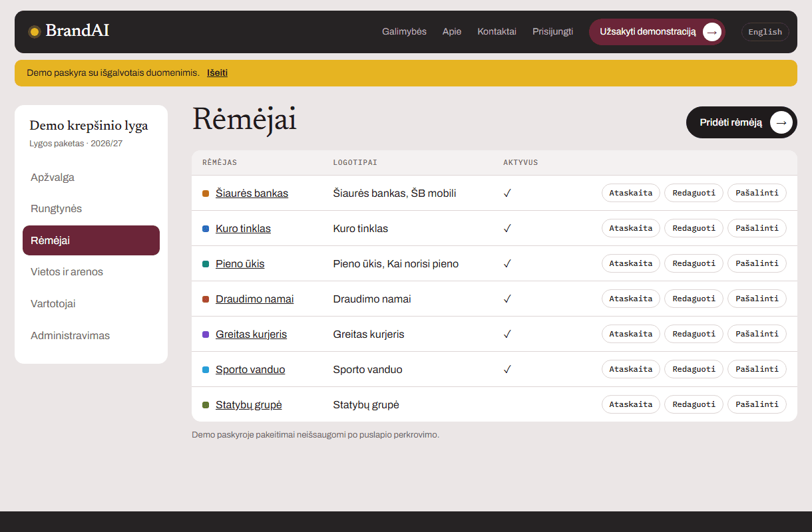Open the Galimybės navigation item
Screen dimensions: 812x532
click(404, 31)
